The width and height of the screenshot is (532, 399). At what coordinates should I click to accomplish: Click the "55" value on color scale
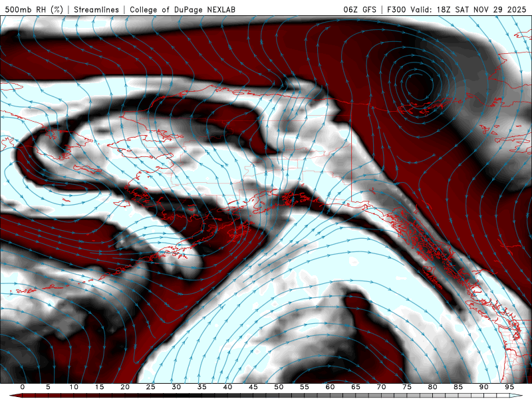tap(305, 387)
